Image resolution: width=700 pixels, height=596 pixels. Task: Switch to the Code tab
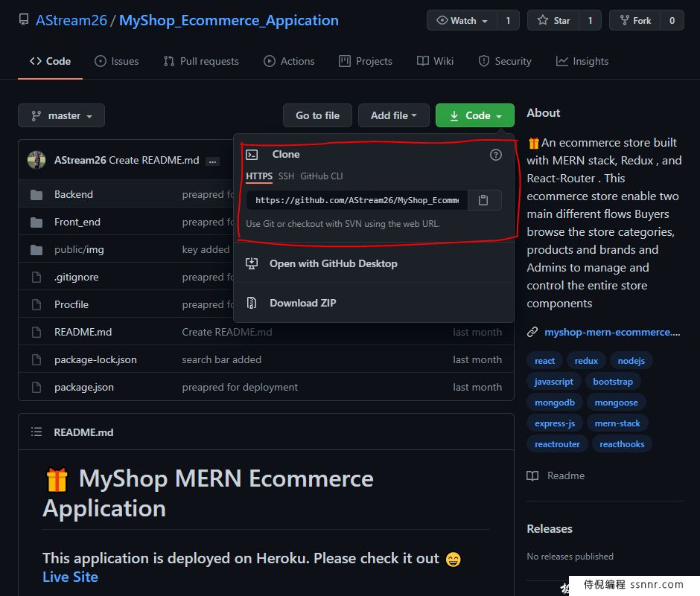(x=50, y=61)
